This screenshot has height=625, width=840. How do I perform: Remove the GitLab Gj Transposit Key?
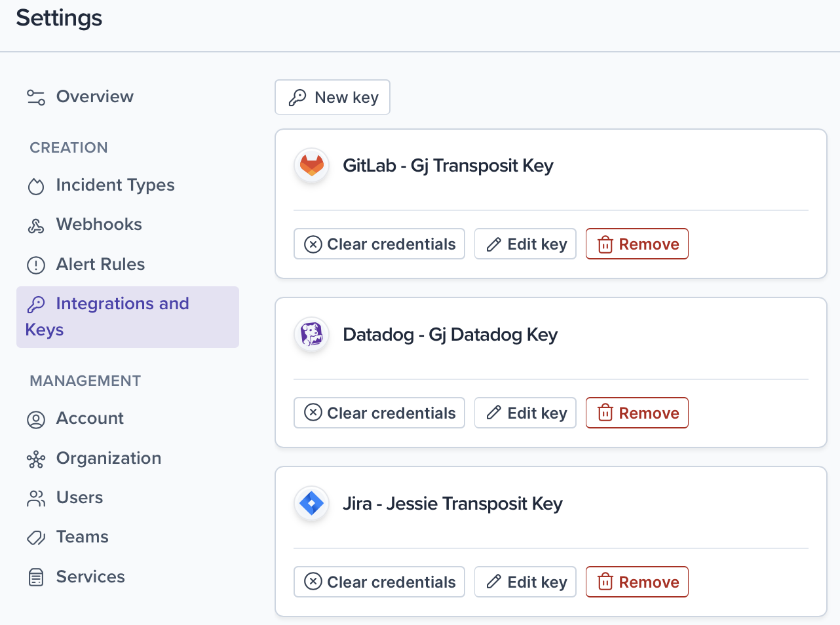click(x=637, y=244)
